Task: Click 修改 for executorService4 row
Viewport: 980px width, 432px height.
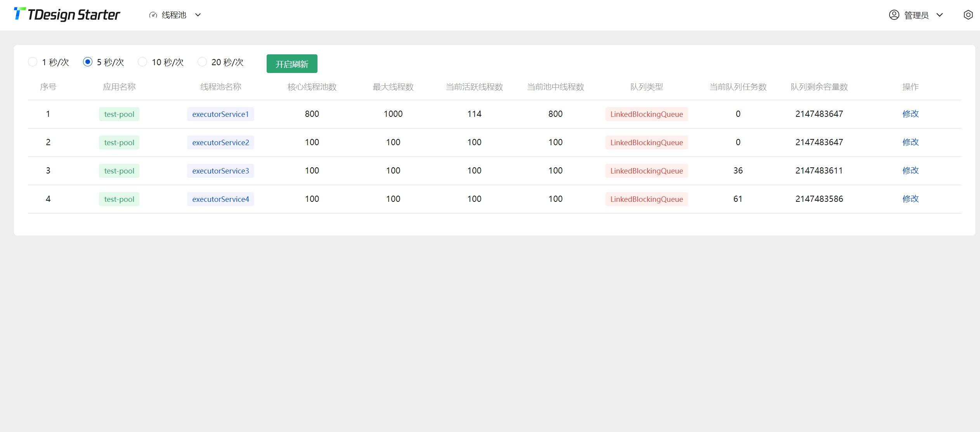Action: coord(910,199)
